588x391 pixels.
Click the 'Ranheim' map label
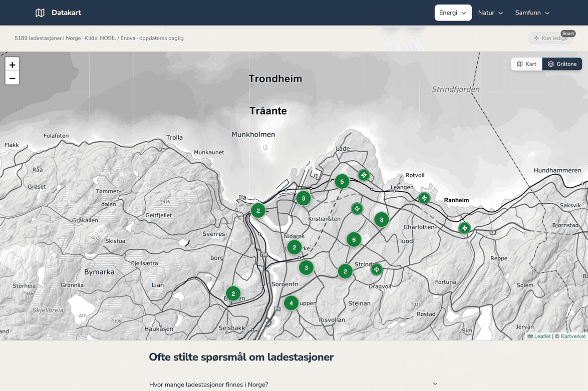(x=456, y=200)
